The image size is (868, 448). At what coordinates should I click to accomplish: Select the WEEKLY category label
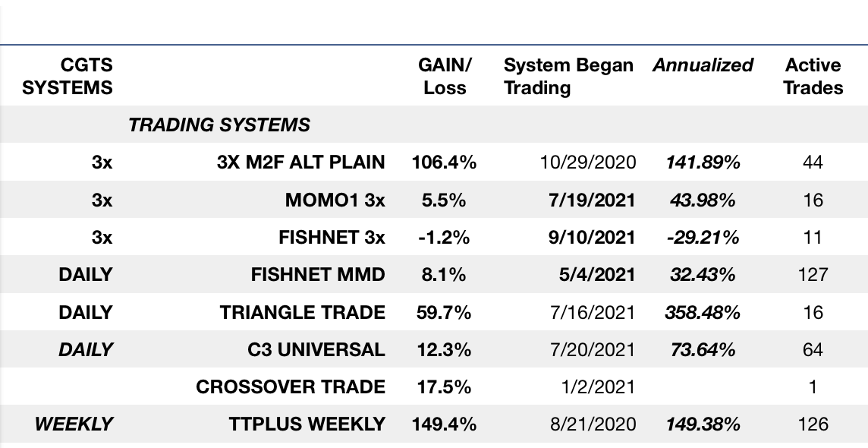pyautogui.click(x=74, y=424)
